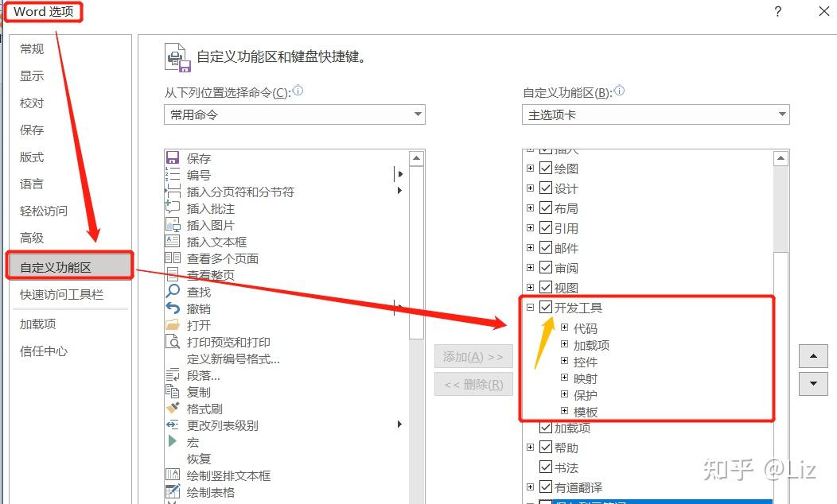The height and width of the screenshot is (504, 837).
Task: Expand the 保护 group
Action: coord(564,394)
